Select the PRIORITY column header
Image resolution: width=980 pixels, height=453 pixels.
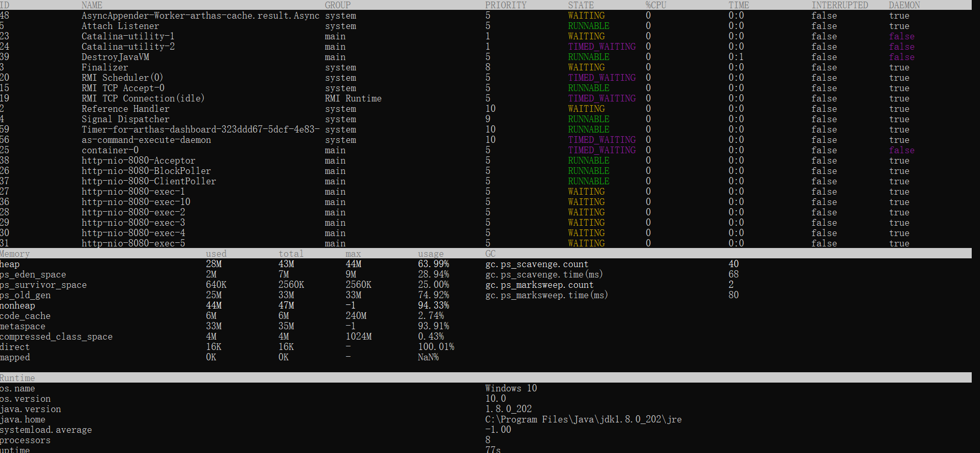[506, 5]
